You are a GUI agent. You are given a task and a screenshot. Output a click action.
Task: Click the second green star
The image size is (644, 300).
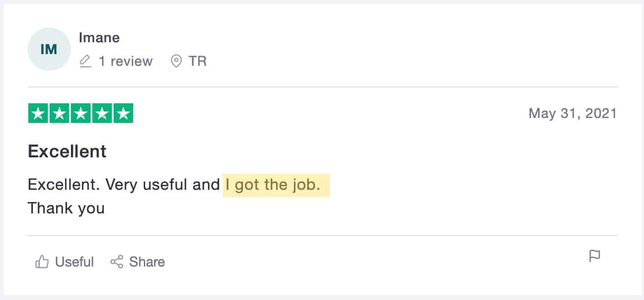pyautogui.click(x=59, y=114)
